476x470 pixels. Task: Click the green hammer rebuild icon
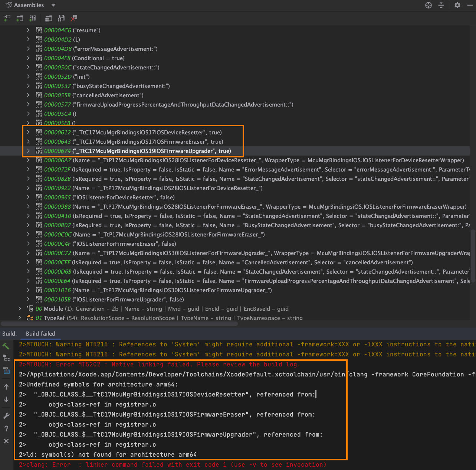[x=6, y=346]
